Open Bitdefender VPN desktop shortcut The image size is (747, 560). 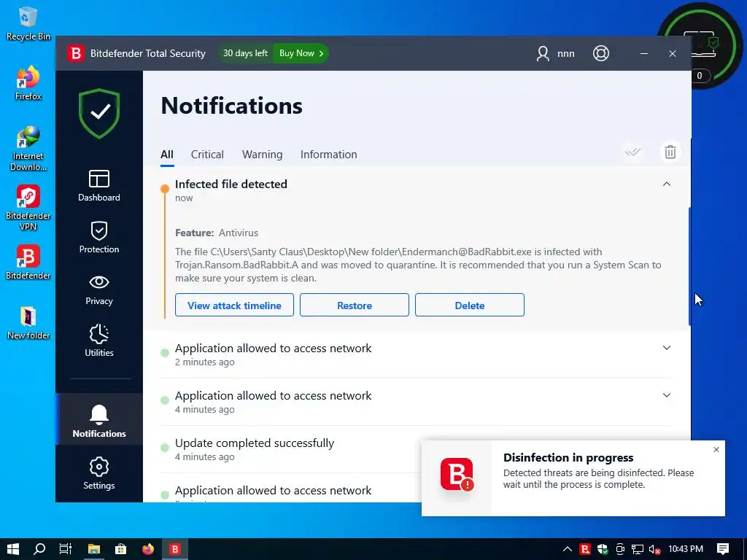28,208
